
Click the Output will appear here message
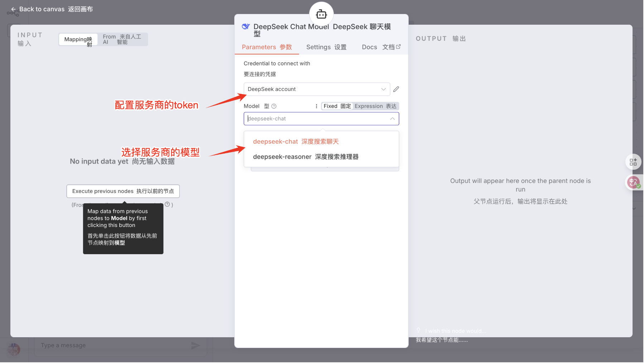coord(520,185)
